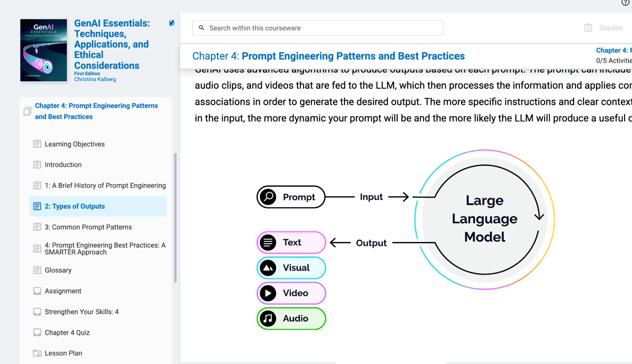Click the Input label in the diagram
Screen dimensions: 632x364
(x=371, y=197)
